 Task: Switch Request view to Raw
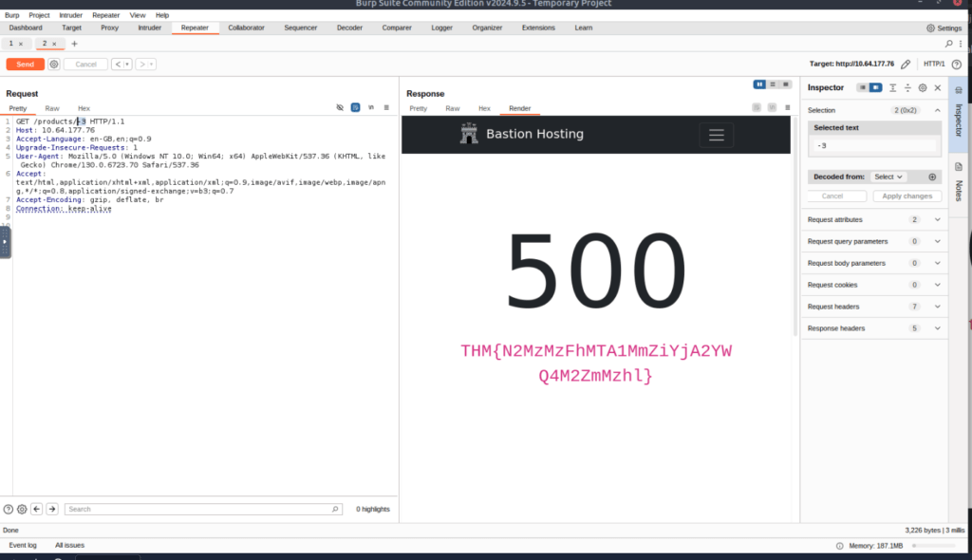click(x=52, y=108)
